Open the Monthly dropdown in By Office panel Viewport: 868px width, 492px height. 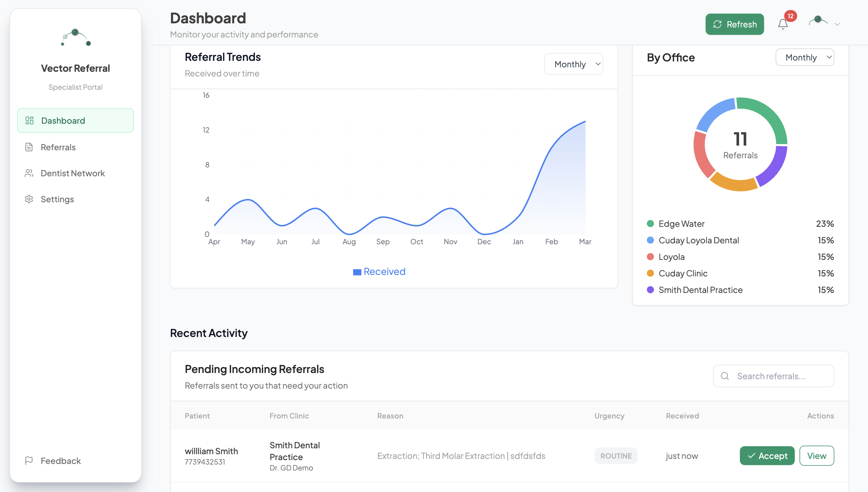(805, 57)
